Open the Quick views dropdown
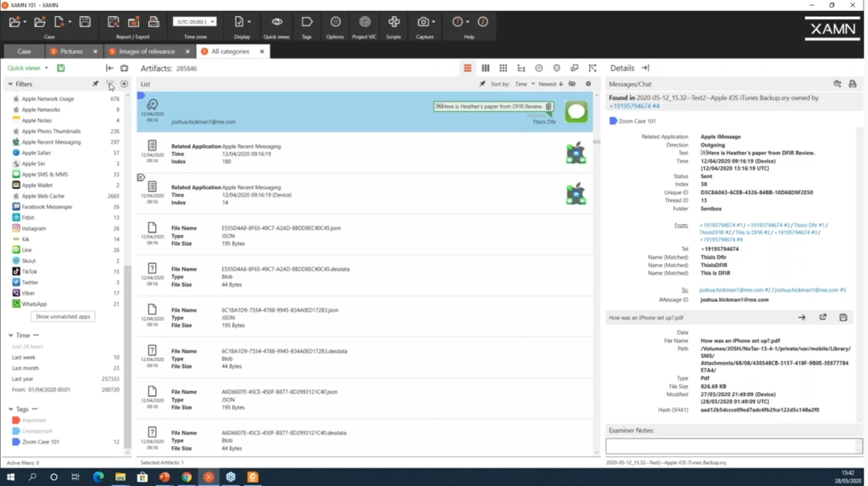868x486 pixels. click(x=28, y=68)
